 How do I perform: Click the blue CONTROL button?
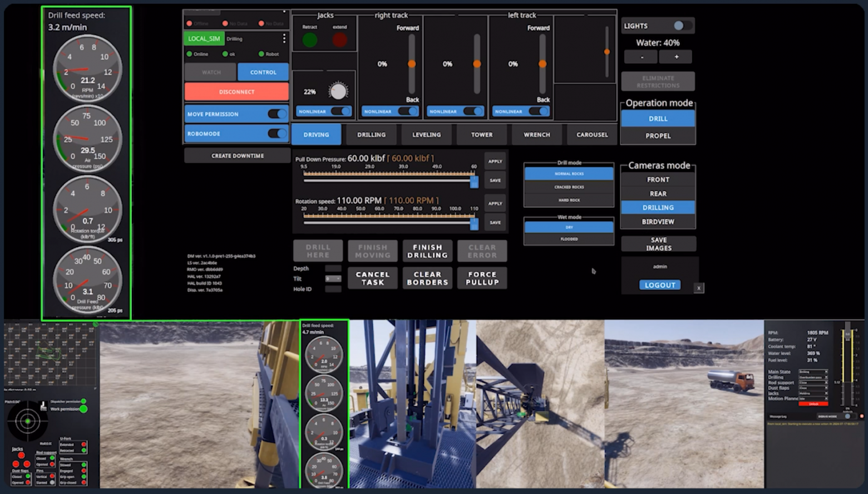pos(263,72)
